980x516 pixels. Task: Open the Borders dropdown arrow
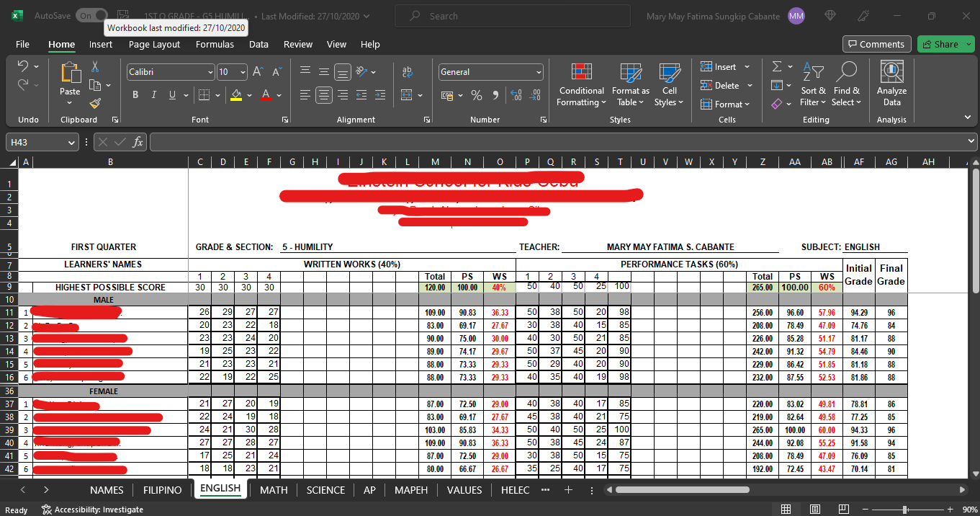coord(217,95)
